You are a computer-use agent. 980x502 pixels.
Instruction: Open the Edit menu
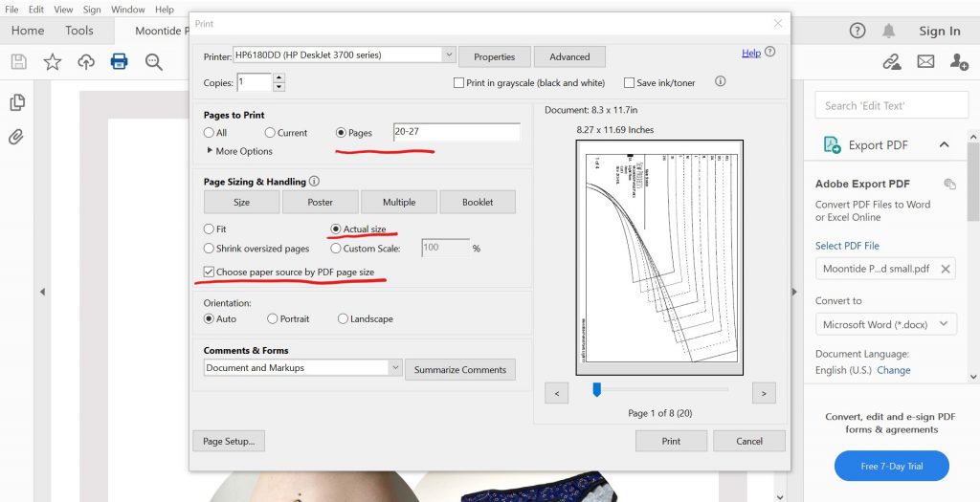click(x=36, y=10)
